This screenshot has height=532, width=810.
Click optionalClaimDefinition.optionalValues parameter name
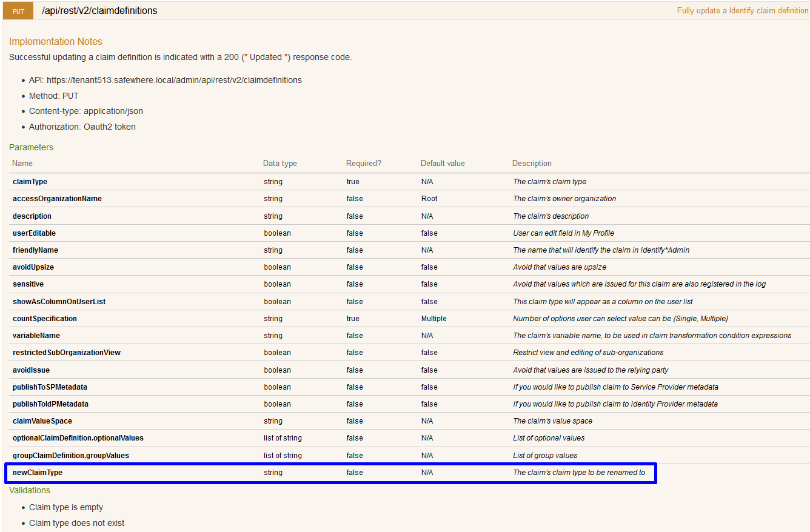pyautogui.click(x=78, y=438)
